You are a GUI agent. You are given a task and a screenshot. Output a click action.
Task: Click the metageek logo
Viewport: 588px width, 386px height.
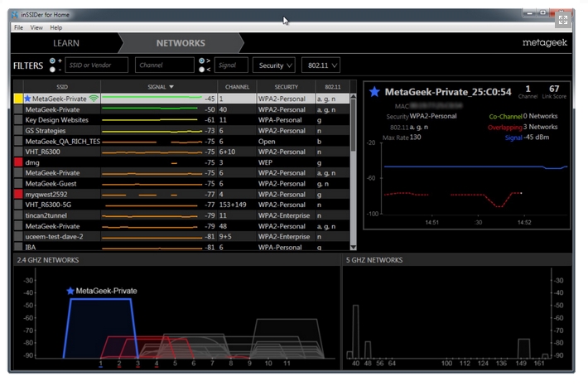[x=544, y=43]
